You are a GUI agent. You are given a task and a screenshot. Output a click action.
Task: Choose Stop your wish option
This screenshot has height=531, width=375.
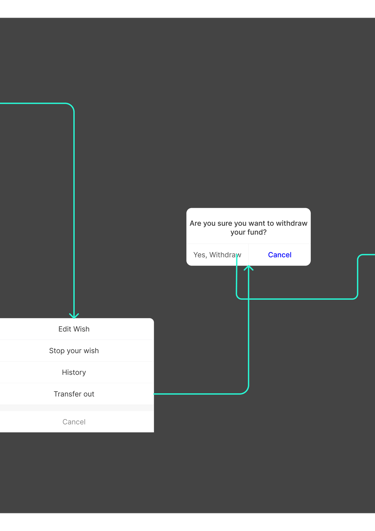click(x=74, y=351)
